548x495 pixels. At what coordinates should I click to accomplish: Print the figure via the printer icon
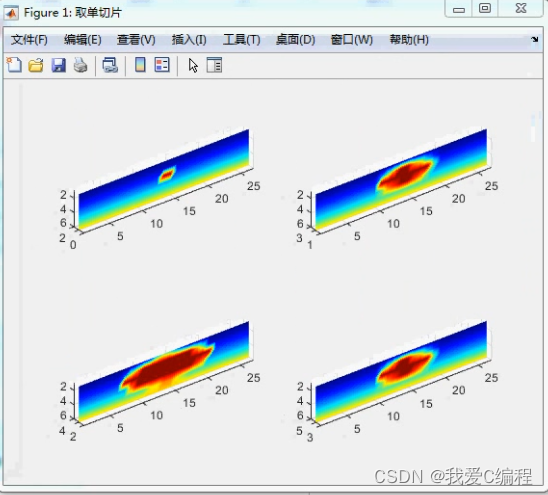[80, 65]
